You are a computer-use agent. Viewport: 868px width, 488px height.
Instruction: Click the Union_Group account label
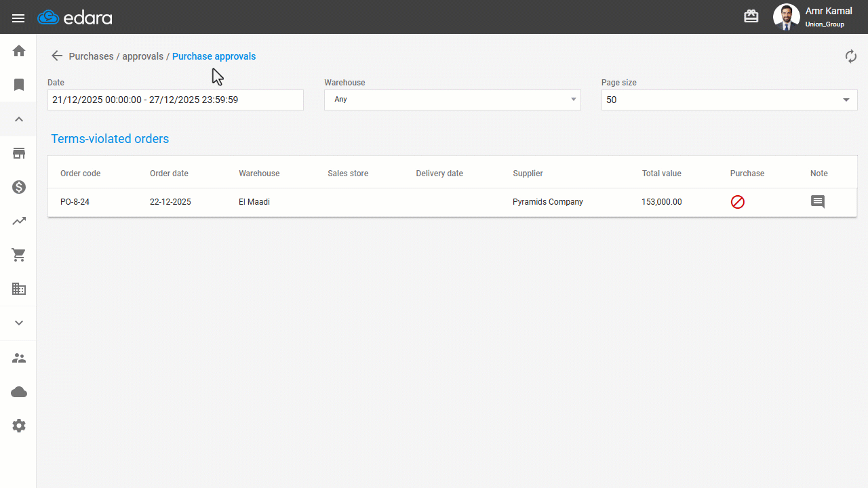(825, 24)
